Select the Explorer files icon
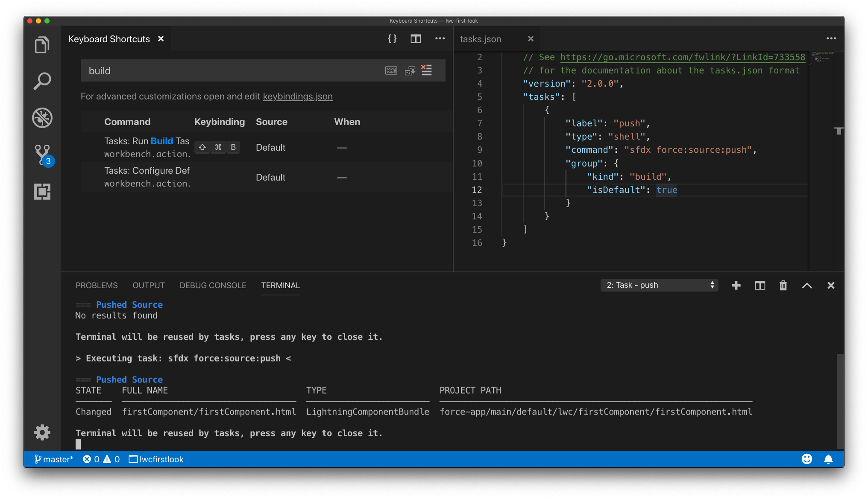 tap(42, 47)
